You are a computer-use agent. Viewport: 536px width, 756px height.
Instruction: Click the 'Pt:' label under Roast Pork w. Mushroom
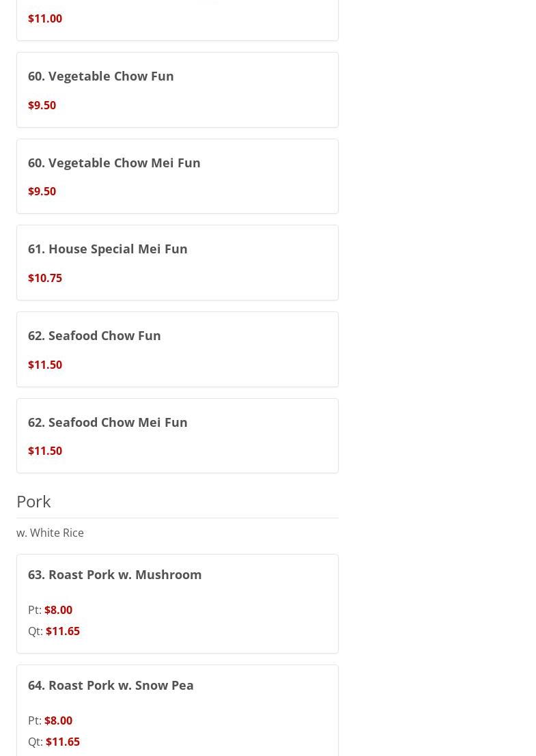coord(35,610)
